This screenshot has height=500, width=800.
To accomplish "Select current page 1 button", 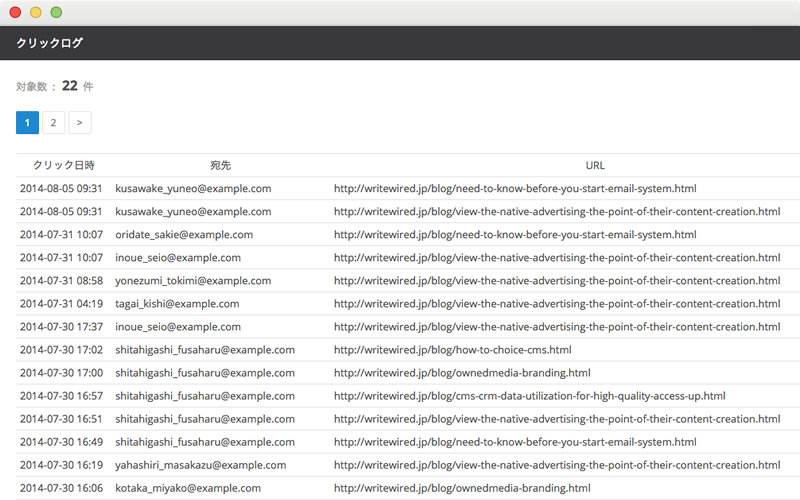I will click(27, 122).
